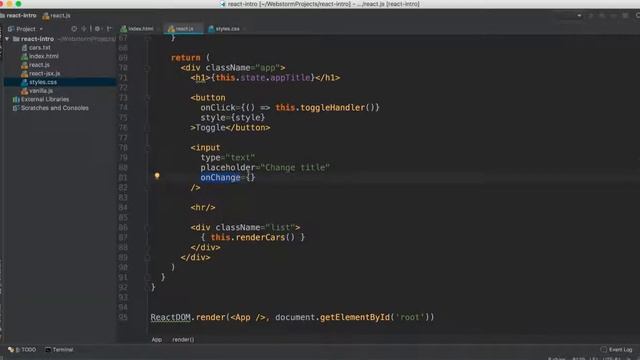The height and width of the screenshot is (360, 640).
Task: Select react-jsx.js in the project tree
Action: point(44,73)
